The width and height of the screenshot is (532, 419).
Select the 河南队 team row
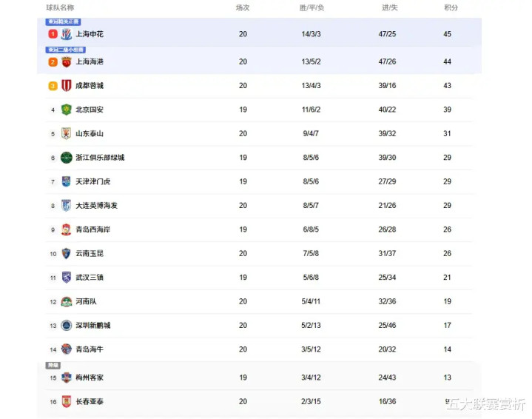click(x=259, y=301)
